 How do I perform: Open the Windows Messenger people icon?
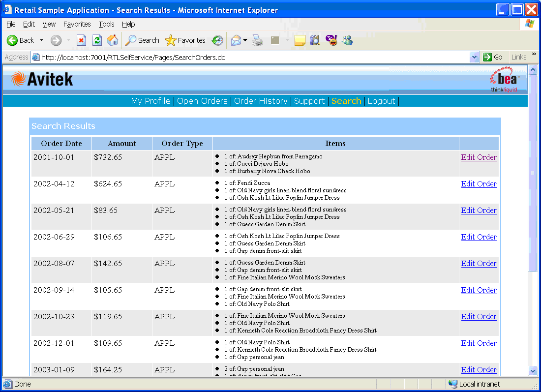(347, 40)
